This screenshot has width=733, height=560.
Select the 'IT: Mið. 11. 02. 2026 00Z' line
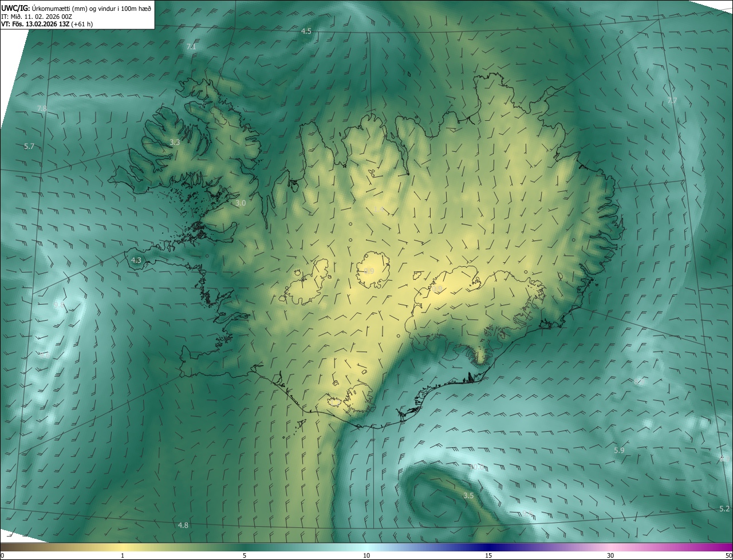(x=36, y=17)
